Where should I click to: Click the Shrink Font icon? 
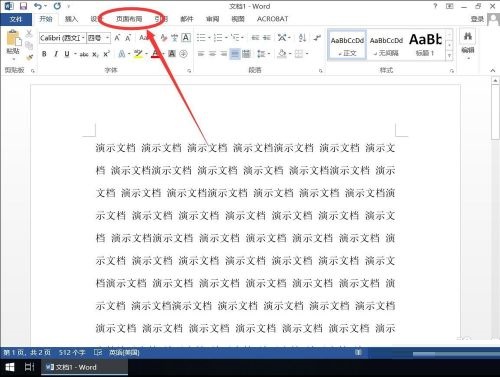[128, 38]
